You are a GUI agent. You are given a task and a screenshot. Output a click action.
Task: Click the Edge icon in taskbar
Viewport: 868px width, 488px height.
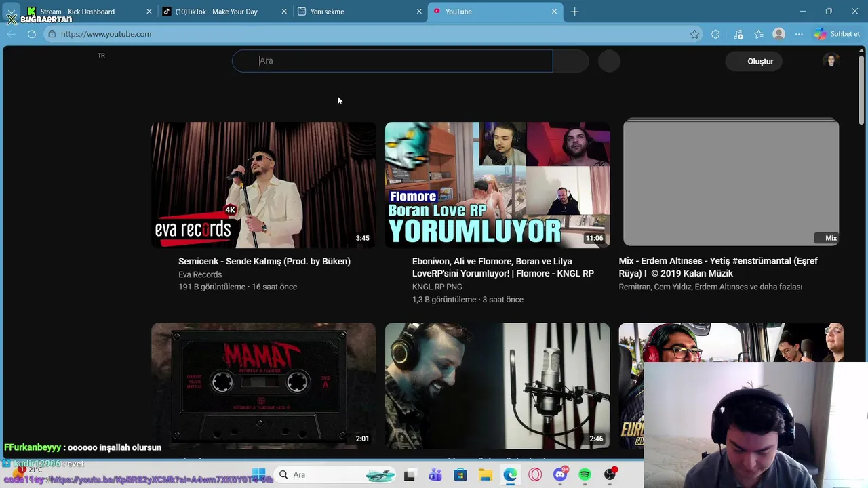pyautogui.click(x=510, y=475)
